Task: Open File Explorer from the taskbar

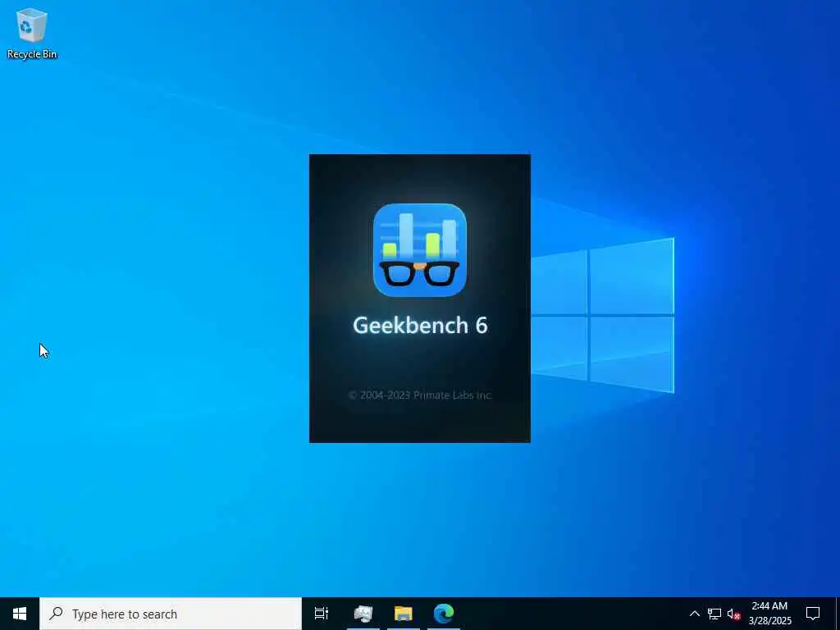Action: pyautogui.click(x=404, y=614)
